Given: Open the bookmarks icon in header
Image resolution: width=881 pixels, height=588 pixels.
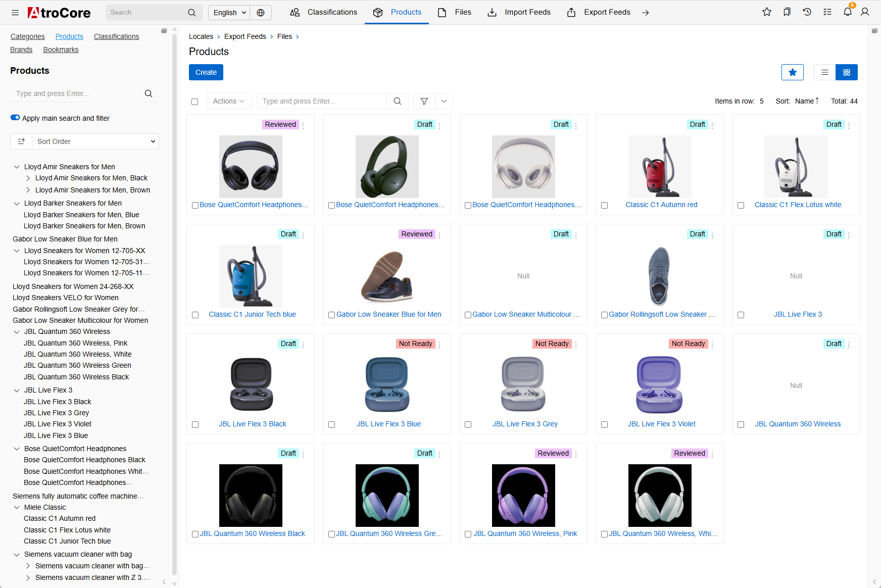Looking at the screenshot, I should (787, 12).
